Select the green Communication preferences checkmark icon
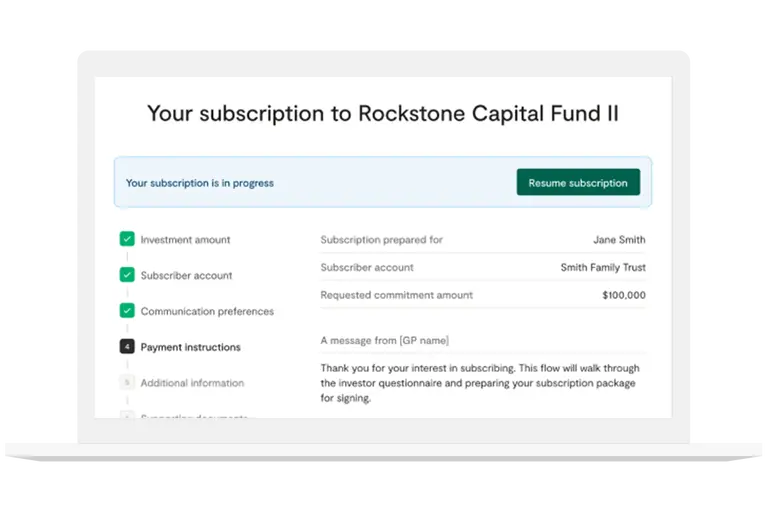The image size is (768, 512). (127, 311)
